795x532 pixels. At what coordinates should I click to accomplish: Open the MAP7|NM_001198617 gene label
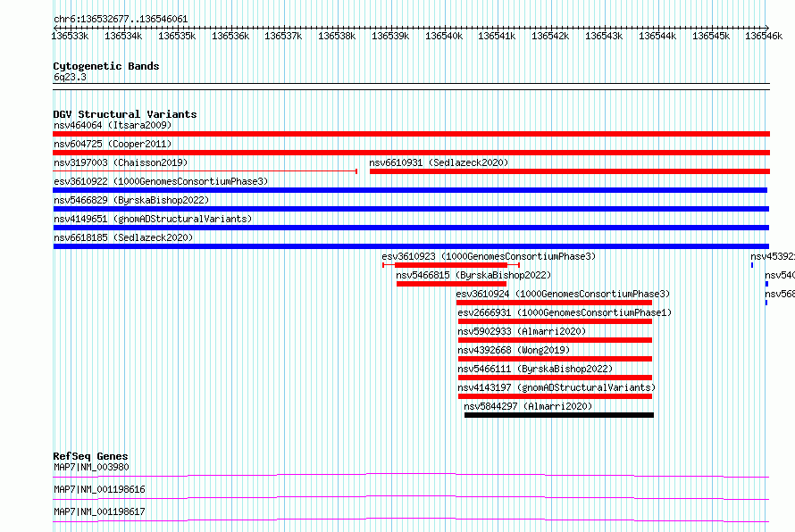[x=99, y=511]
